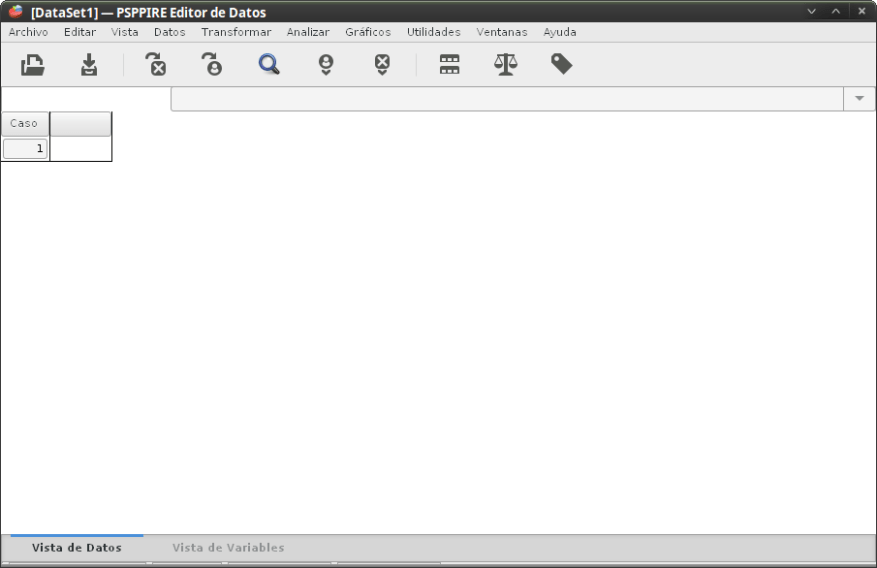Click the Caso column header

[25, 124]
